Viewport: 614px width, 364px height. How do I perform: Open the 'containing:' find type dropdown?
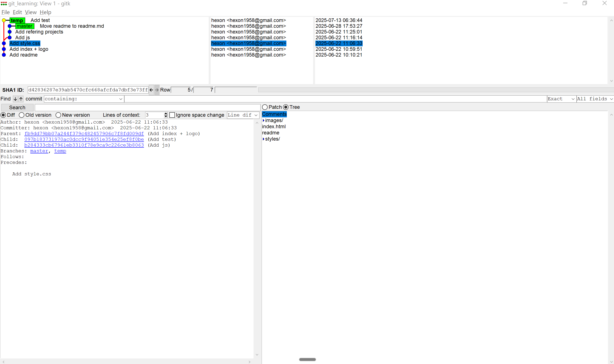pos(84,99)
